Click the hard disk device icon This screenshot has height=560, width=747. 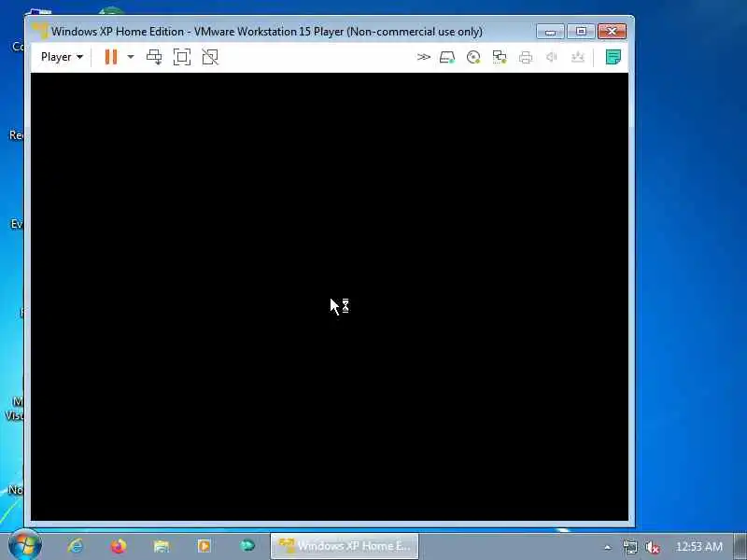tap(447, 57)
